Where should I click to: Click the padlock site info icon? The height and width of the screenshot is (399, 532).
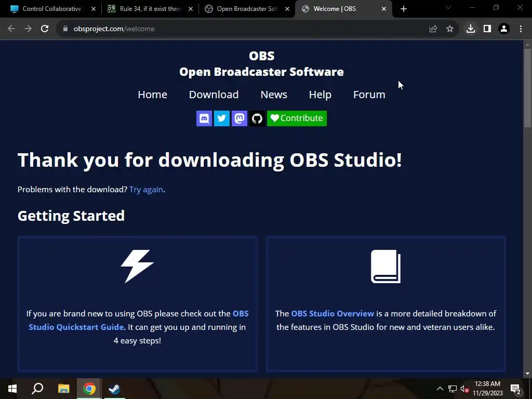[65, 29]
